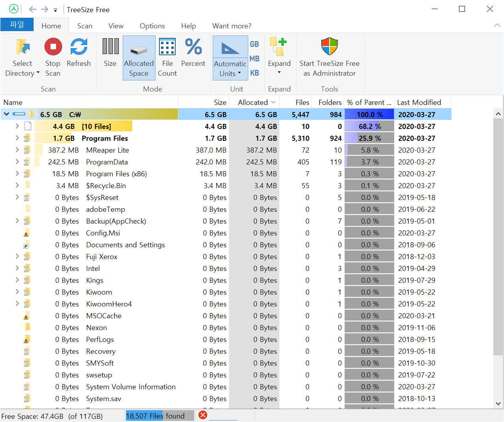Set the unit to KB

click(255, 73)
